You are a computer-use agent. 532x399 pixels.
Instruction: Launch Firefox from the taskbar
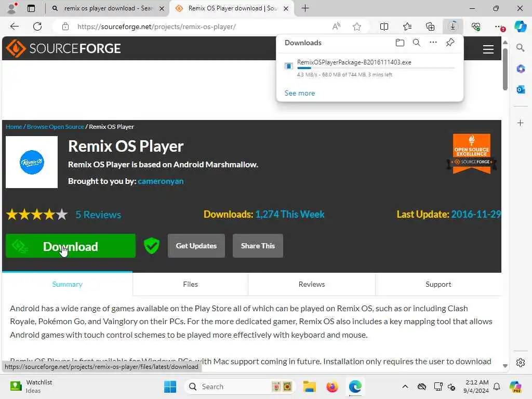[x=332, y=387]
